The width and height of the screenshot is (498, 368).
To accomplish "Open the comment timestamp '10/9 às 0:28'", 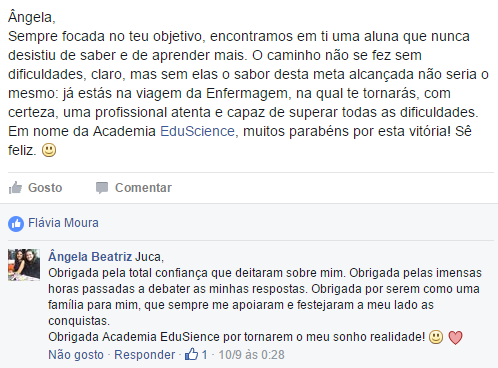I will click(252, 355).
